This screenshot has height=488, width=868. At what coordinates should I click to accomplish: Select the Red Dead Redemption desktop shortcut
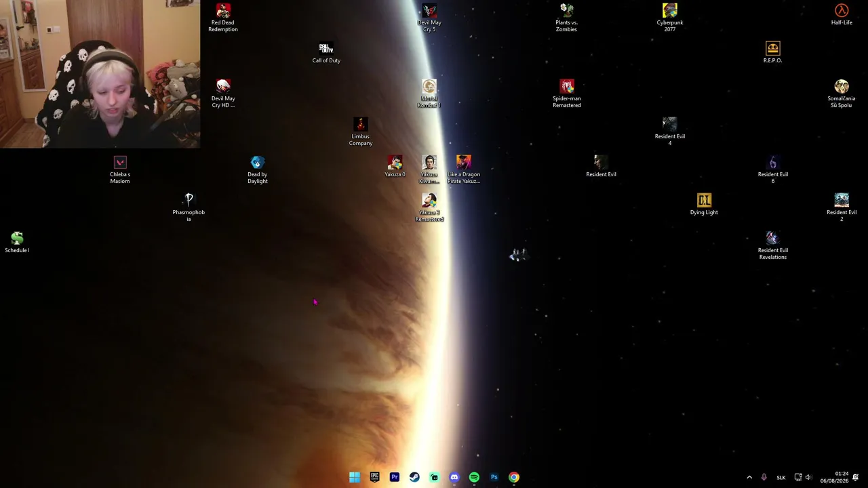pos(223,18)
